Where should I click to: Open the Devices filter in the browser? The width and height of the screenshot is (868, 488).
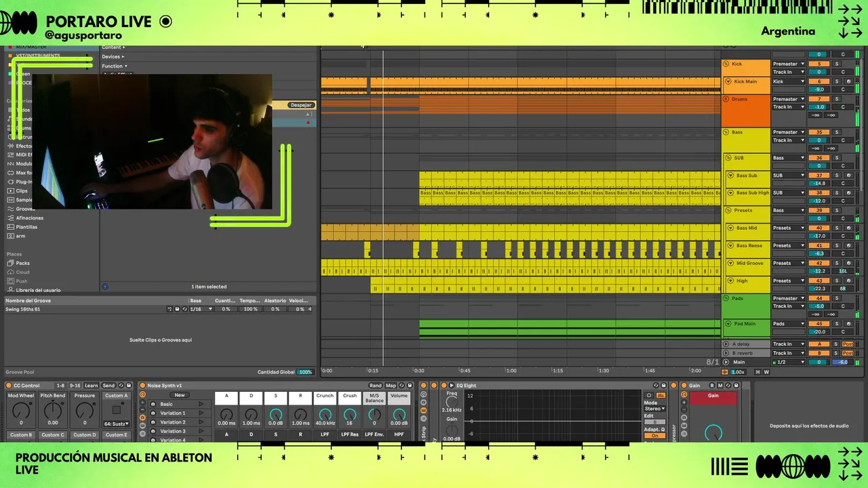tap(113, 57)
